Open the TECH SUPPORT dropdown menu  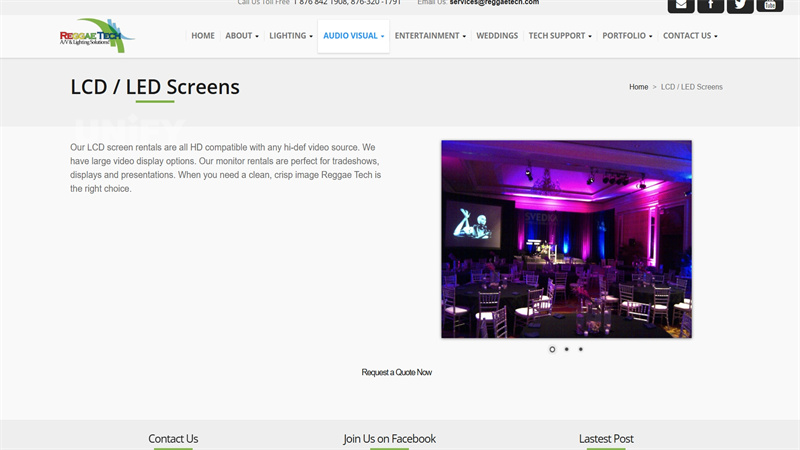(x=560, y=36)
